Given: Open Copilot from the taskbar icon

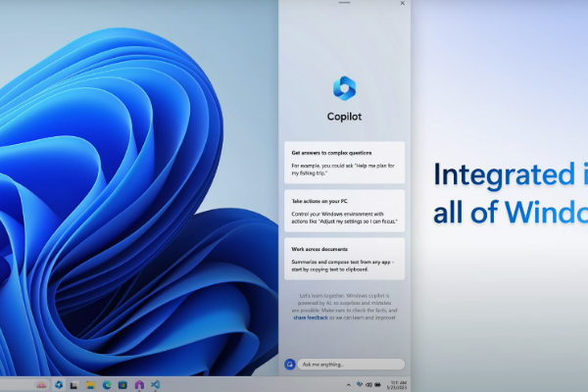Looking at the screenshot, I should click(59, 384).
